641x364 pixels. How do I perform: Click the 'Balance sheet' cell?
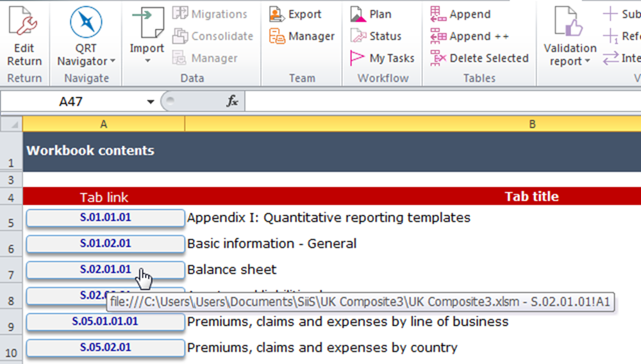(x=232, y=270)
